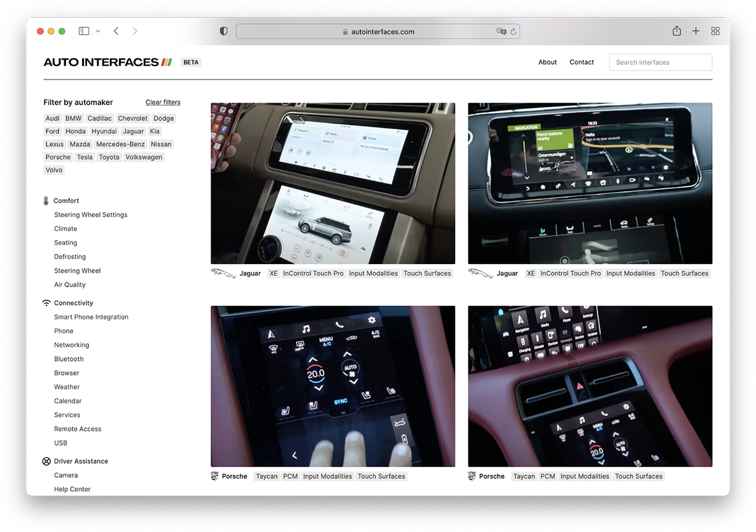Screen dimensions: 756x532
Task: Click the Porsche crest under third thumbnail
Action: (214, 477)
